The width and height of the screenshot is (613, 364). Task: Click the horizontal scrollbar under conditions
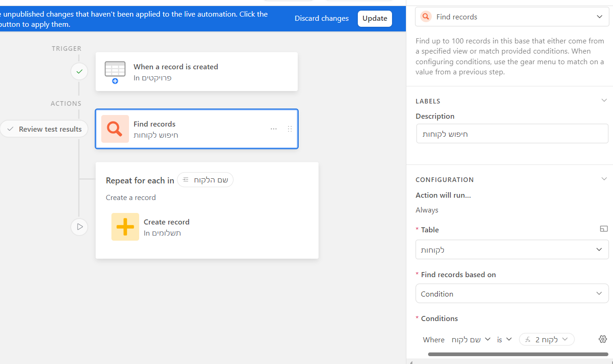[x=518, y=354]
